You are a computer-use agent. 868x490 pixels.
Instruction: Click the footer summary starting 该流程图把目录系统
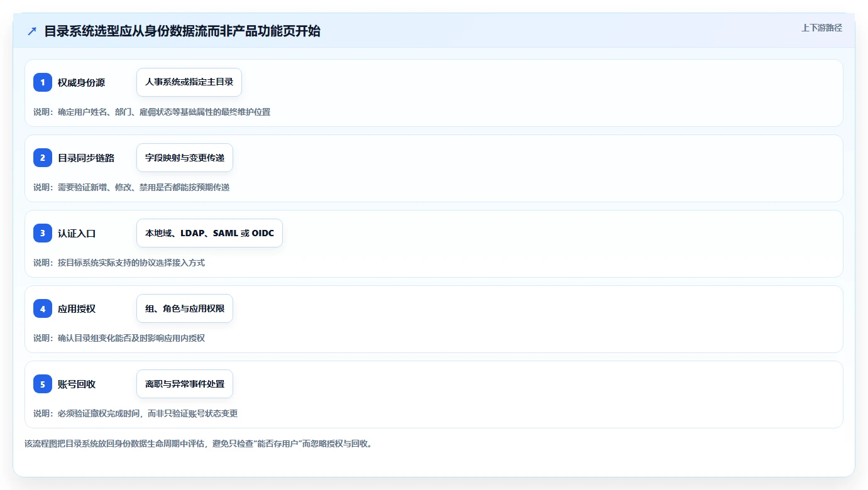(198, 444)
